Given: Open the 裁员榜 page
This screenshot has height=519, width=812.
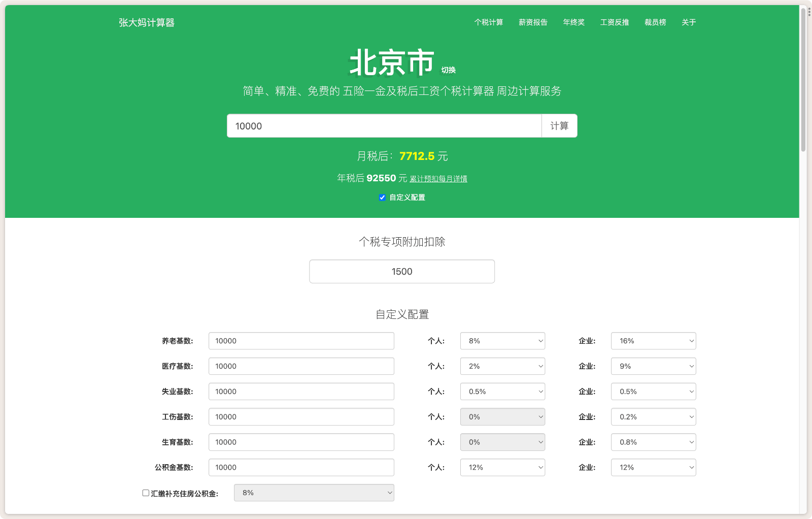Looking at the screenshot, I should pyautogui.click(x=655, y=22).
